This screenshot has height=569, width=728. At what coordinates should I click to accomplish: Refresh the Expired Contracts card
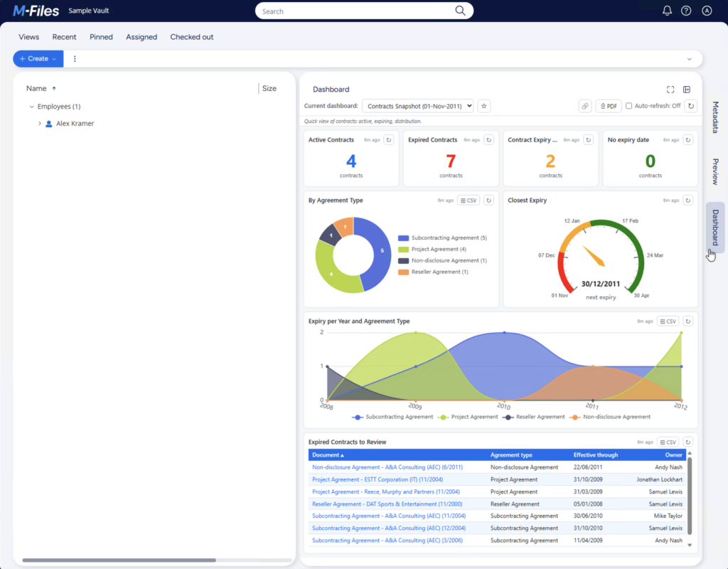click(488, 140)
